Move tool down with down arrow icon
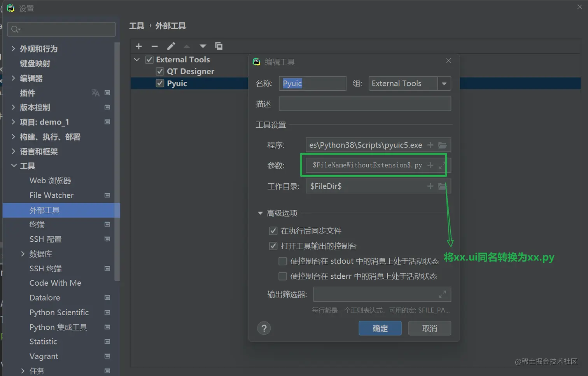 click(x=203, y=46)
